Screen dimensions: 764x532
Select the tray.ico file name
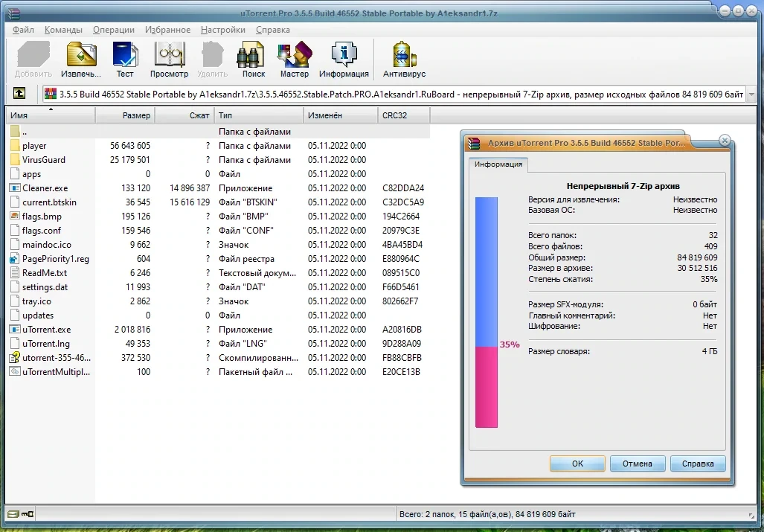[36, 301]
